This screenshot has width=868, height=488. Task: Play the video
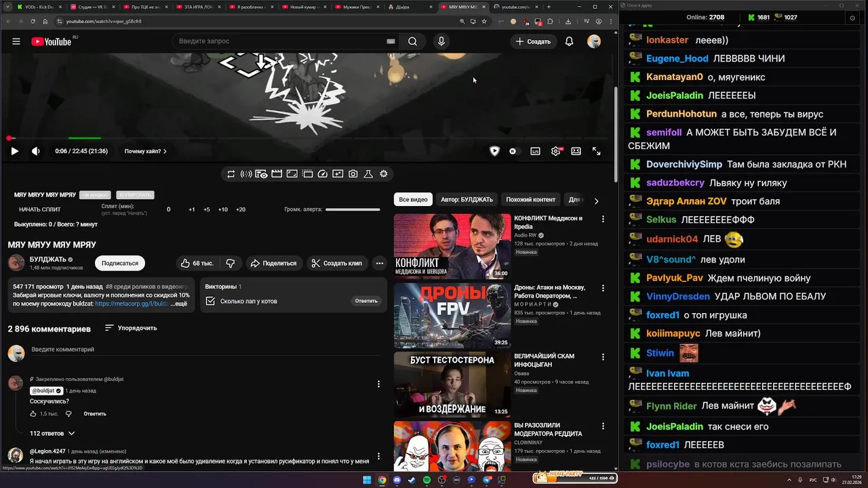tap(14, 151)
